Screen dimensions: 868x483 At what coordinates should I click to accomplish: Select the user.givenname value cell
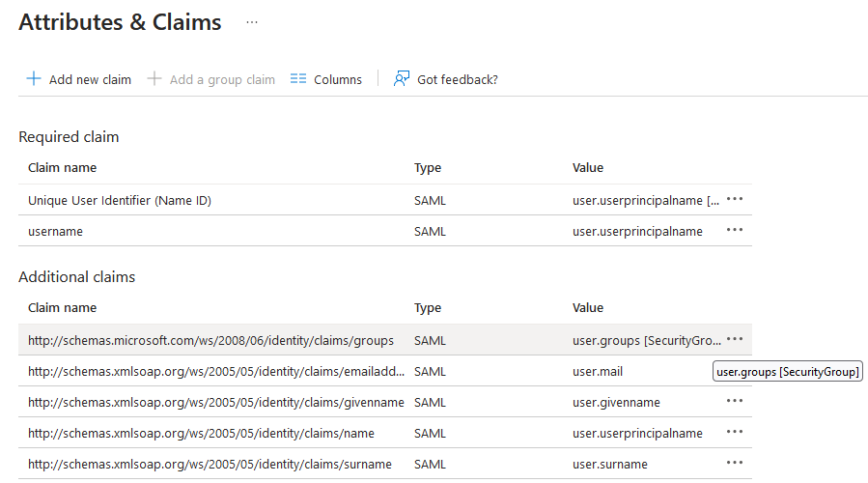coord(616,402)
